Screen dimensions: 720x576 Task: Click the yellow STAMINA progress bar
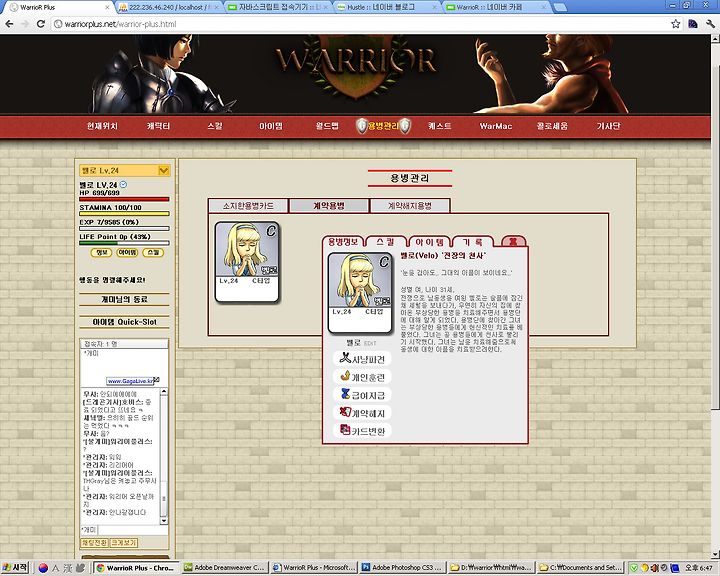(124, 214)
